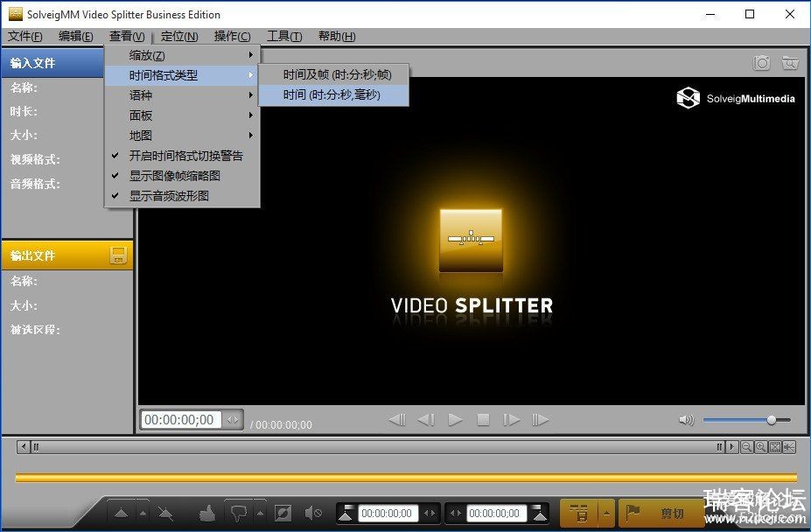Screen dimensions: 811x532
Task: Add a marker with the triangle button
Action: coord(121,514)
